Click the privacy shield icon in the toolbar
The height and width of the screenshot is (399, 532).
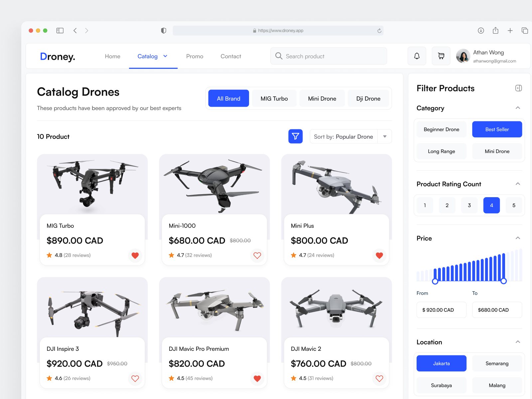163,30
